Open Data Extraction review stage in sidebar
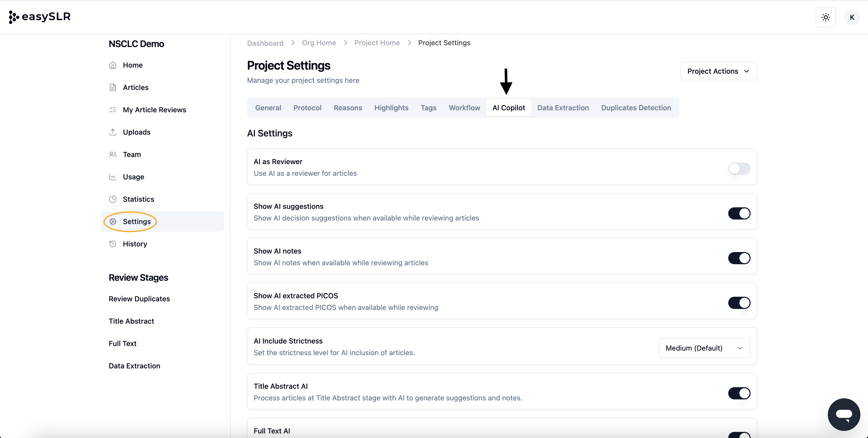868x438 pixels. click(x=134, y=366)
